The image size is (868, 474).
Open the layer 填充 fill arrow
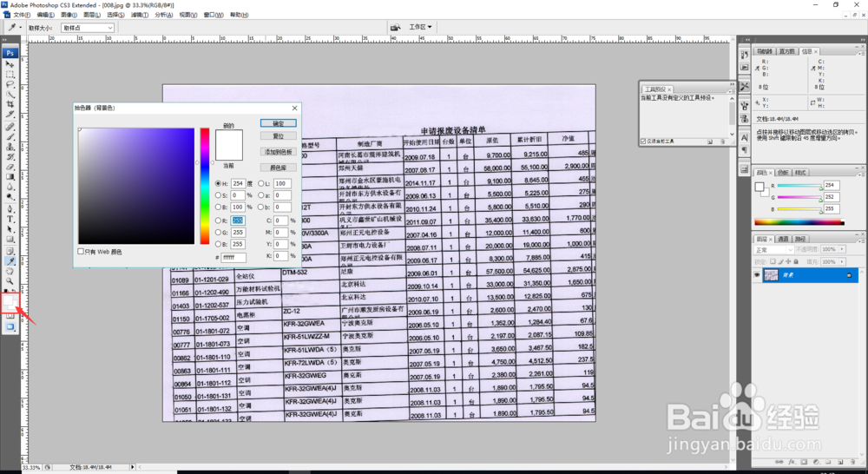[842, 262]
